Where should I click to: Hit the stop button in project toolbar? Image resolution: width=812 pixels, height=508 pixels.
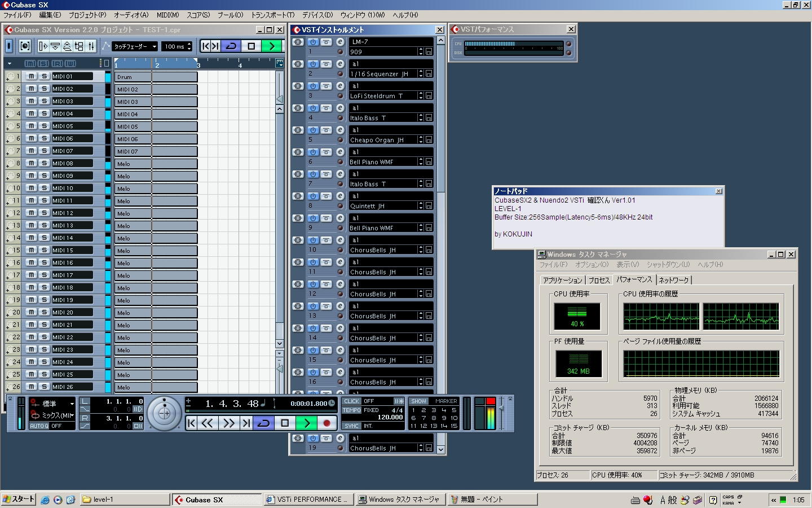coord(251,46)
